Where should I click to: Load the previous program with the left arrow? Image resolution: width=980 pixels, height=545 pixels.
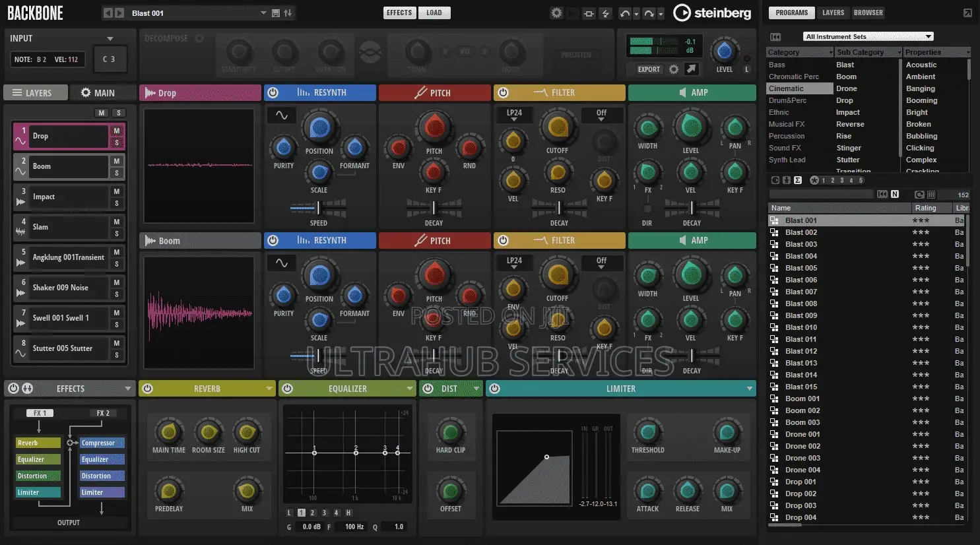point(108,13)
